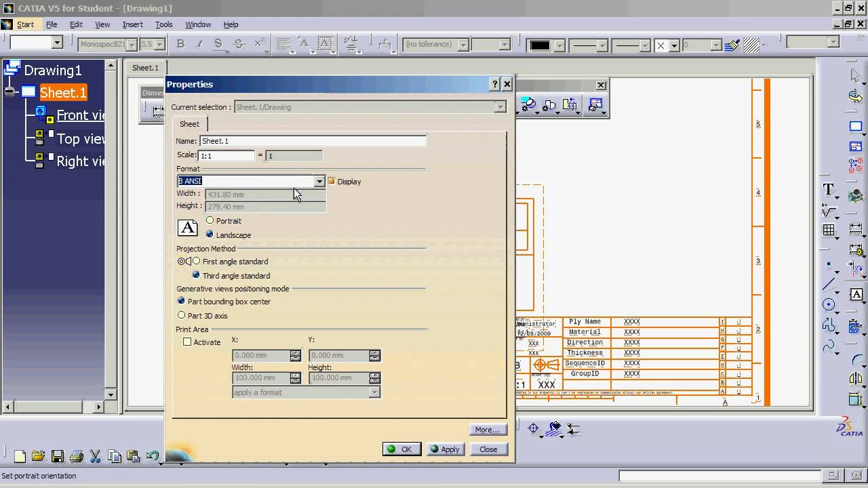Click the New Sheet rectangle icon
The width and height of the screenshot is (868, 488).
pos(856,127)
